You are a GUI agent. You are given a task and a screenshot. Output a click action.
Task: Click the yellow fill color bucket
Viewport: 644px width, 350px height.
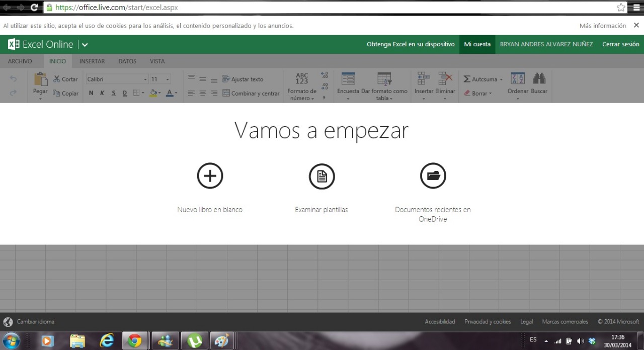coord(153,93)
